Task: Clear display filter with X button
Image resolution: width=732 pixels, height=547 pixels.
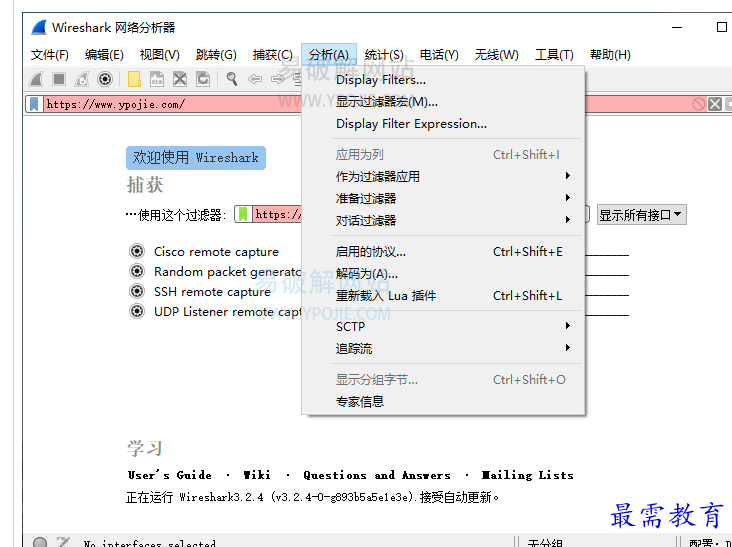Action: [715, 104]
